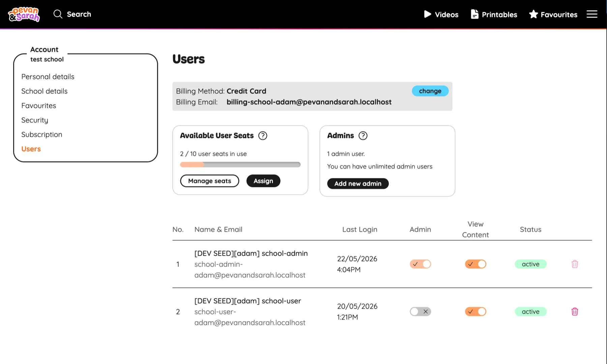Select Users in account menu
This screenshot has width=607, height=364.
pyautogui.click(x=31, y=149)
